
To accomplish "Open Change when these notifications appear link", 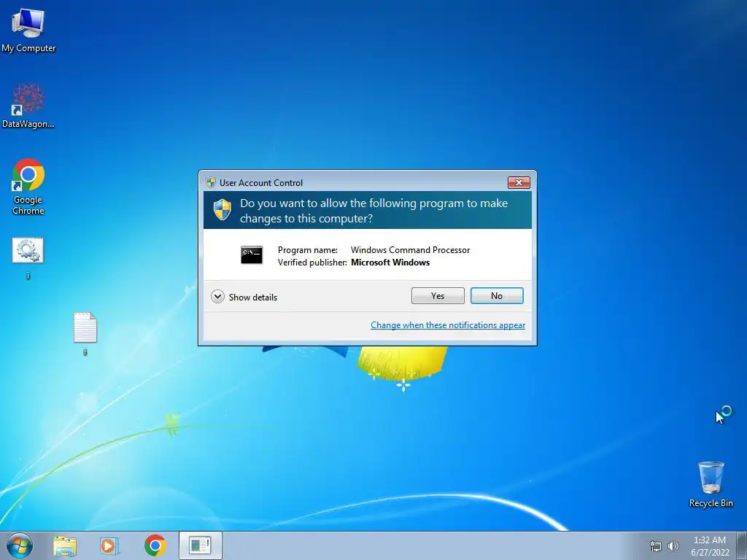I will tap(448, 325).
